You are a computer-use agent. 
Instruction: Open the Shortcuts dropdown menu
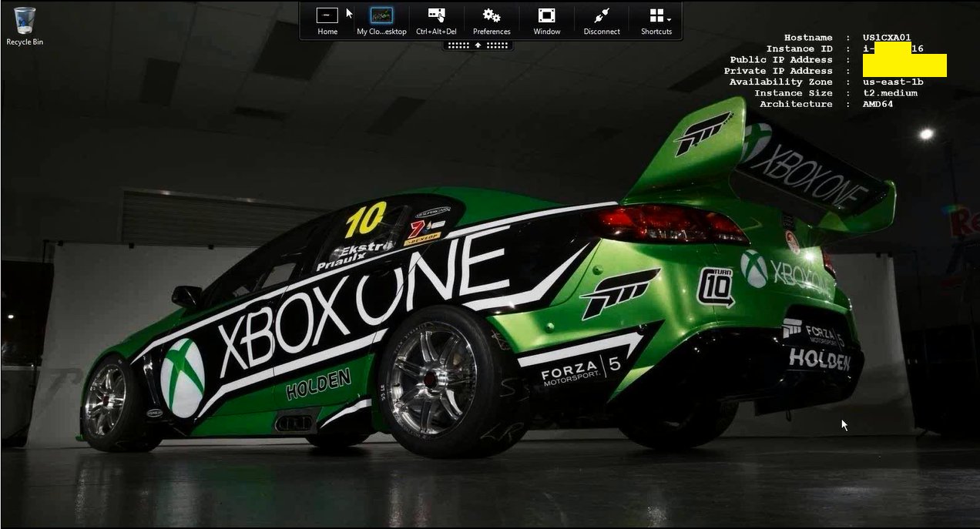coord(656,22)
